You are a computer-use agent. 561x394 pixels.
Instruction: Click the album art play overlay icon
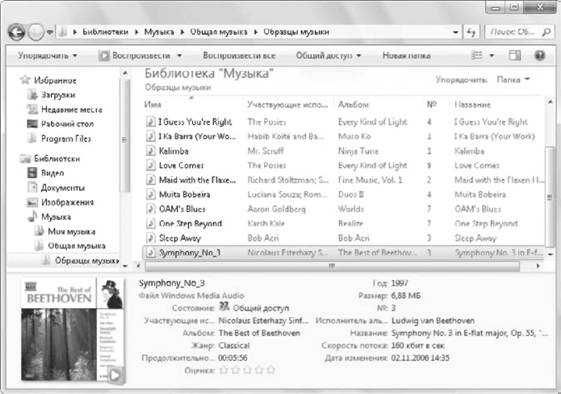click(116, 375)
